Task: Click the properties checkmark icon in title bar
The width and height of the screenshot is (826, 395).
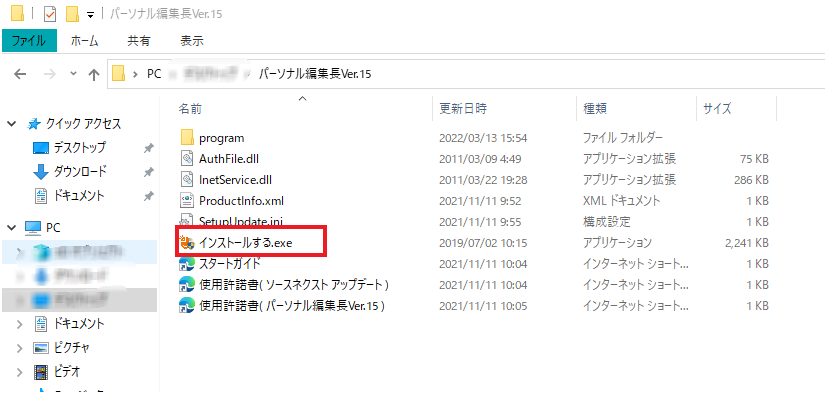Action: tap(50, 14)
